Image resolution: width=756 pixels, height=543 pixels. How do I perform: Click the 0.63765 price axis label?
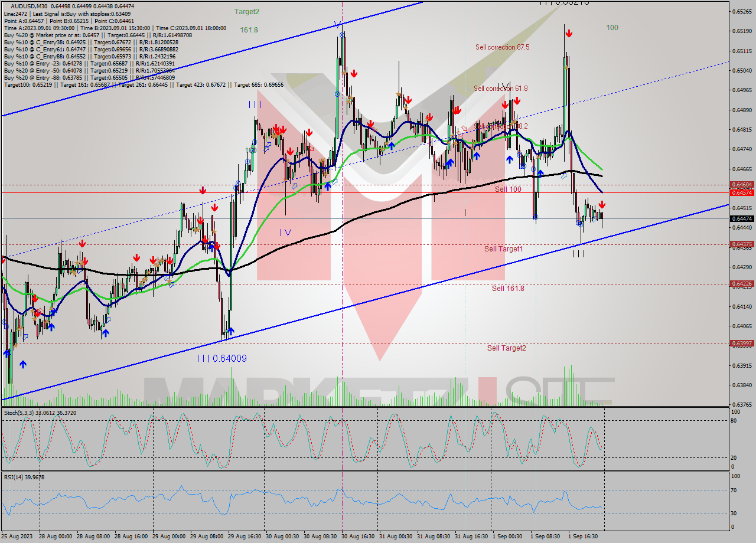point(742,405)
